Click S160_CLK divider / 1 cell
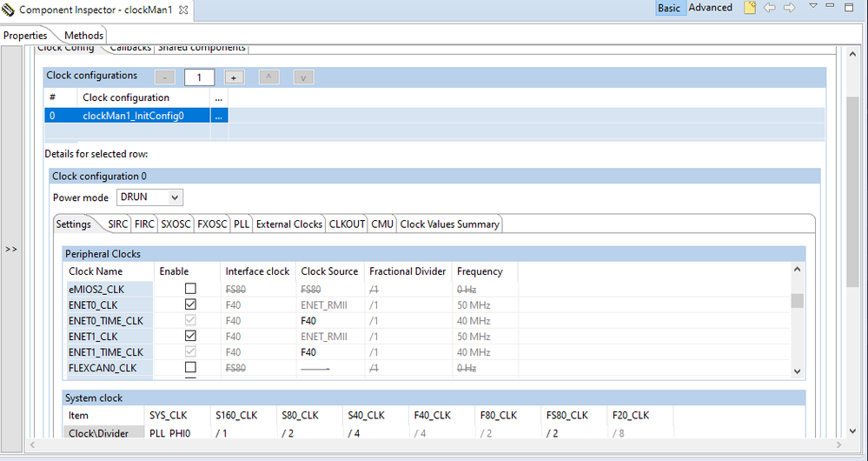Viewport: 868px width, 461px height. click(222, 433)
